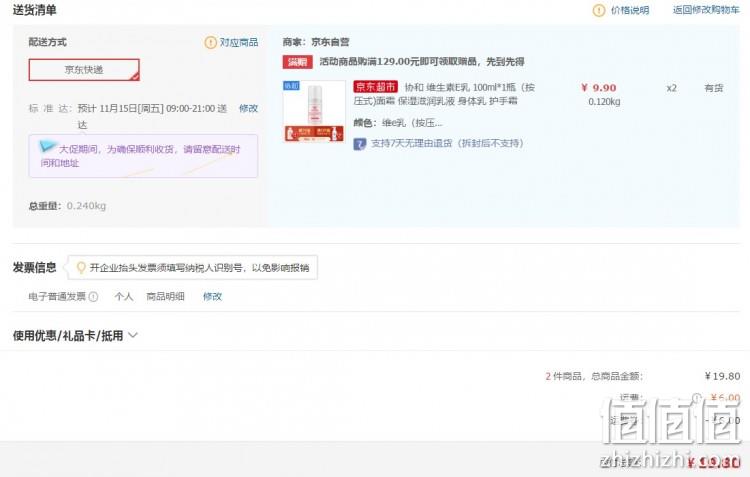Open the 价格说明 link
The image size is (750, 477).
(x=629, y=10)
